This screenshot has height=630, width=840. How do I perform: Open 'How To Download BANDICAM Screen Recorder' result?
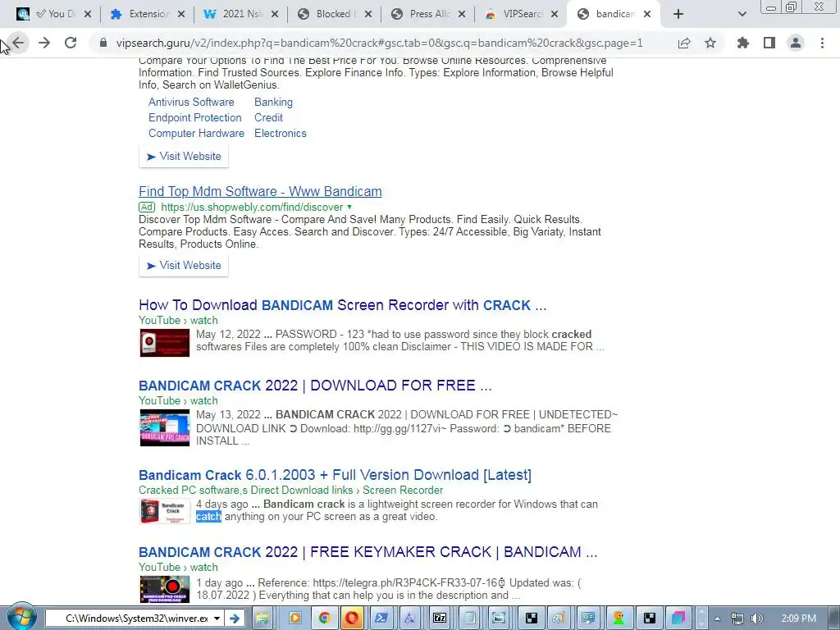343,305
